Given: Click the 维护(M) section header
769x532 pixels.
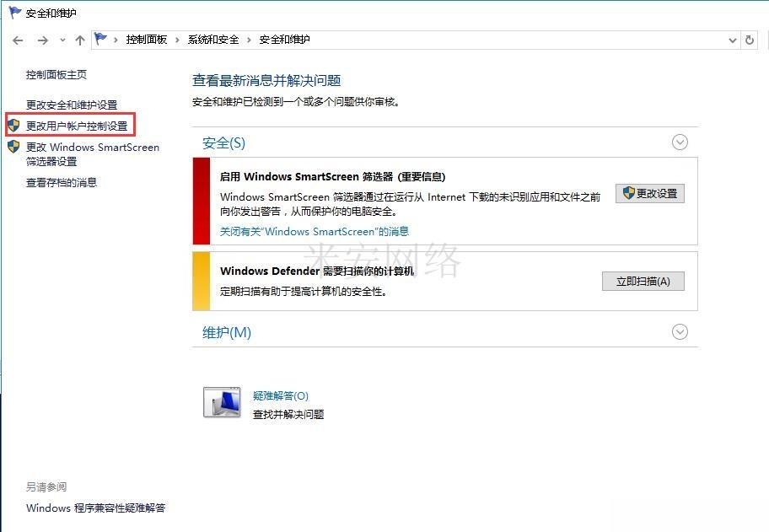Looking at the screenshot, I should click(227, 332).
